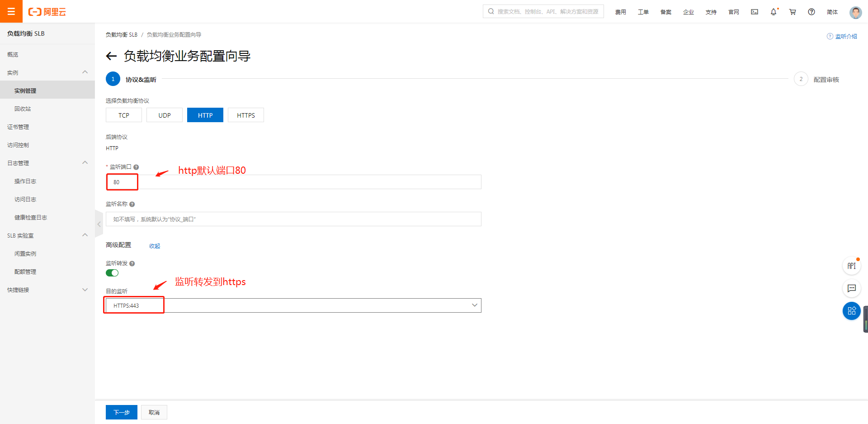The image size is (868, 424).
Task: Click the 下一步 button
Action: [x=122, y=412]
